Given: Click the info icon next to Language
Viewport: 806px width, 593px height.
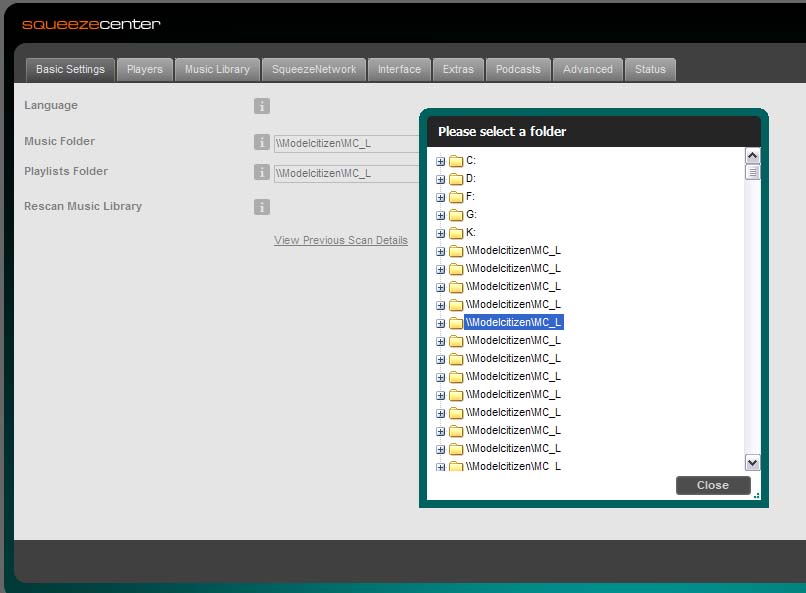Looking at the screenshot, I should (262, 106).
